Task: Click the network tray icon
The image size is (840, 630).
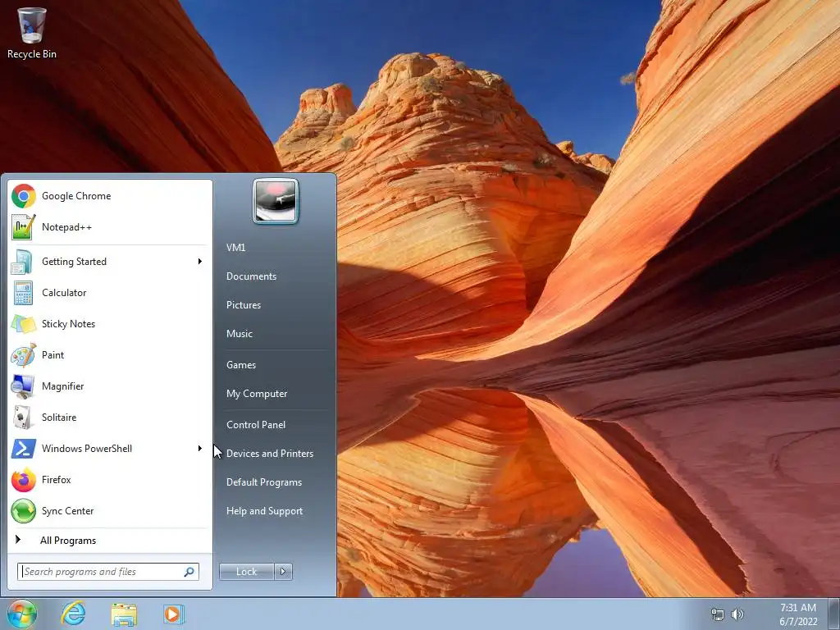Action: coord(717,614)
